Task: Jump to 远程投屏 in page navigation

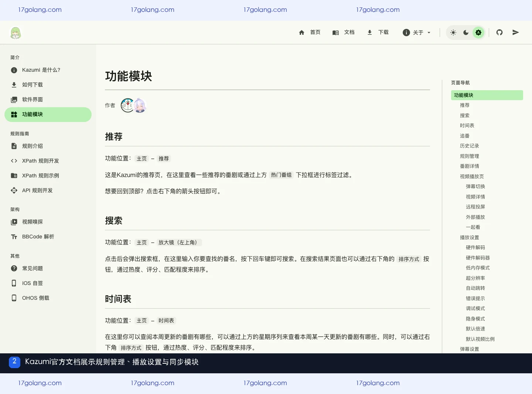Action: pyautogui.click(x=475, y=207)
